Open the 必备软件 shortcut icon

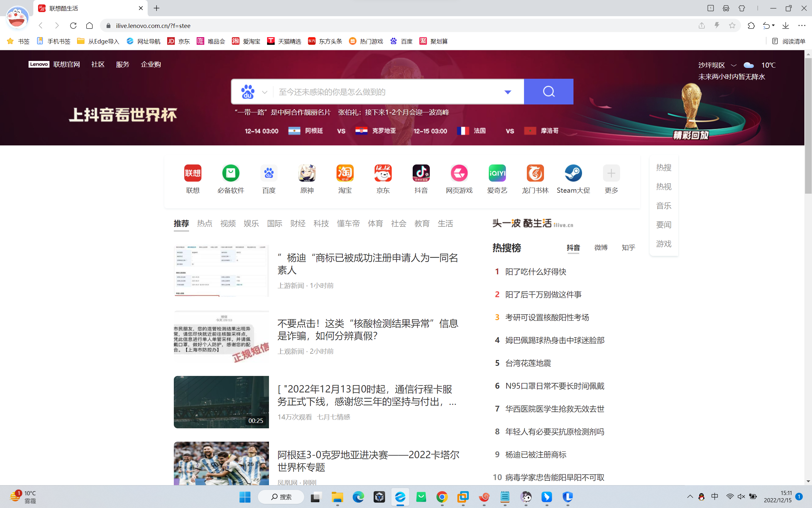coord(231,173)
